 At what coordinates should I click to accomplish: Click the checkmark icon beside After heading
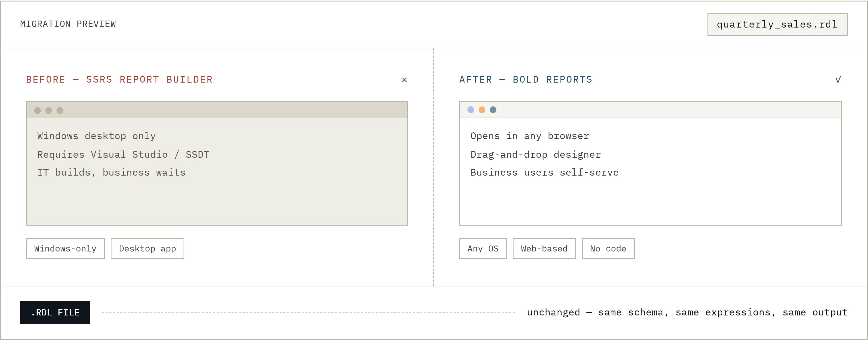838,80
